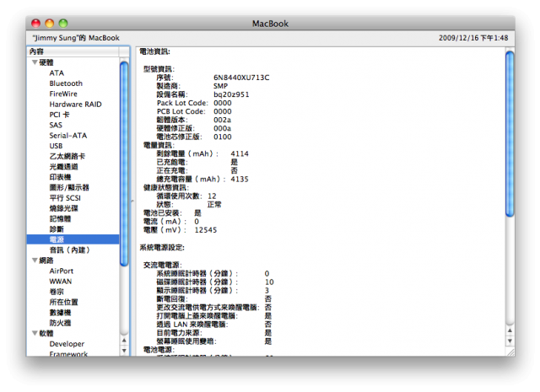Open 診斷 diagnostics entry

pos(57,228)
